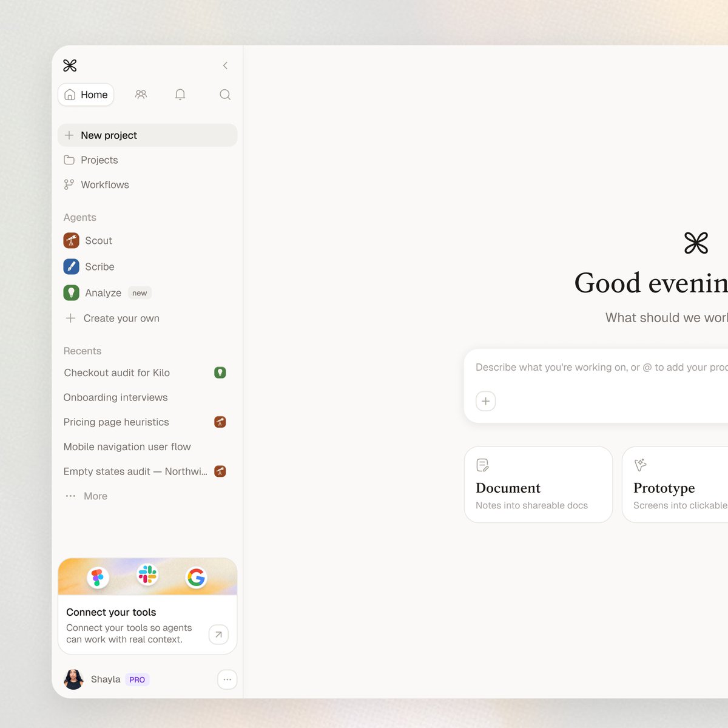
Task: Click the large logo above the greeting
Action: coord(696,243)
